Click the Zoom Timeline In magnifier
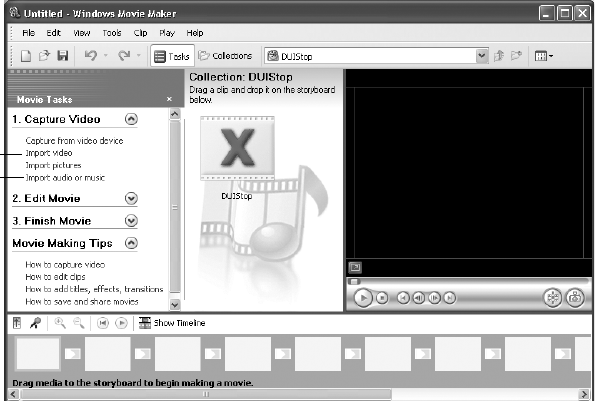595x401 pixels. pyautogui.click(x=60, y=323)
